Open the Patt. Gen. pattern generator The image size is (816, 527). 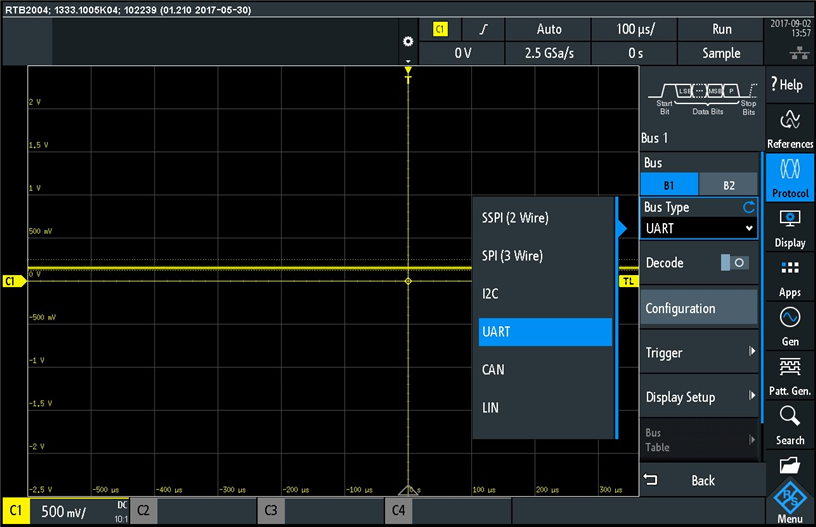789,374
